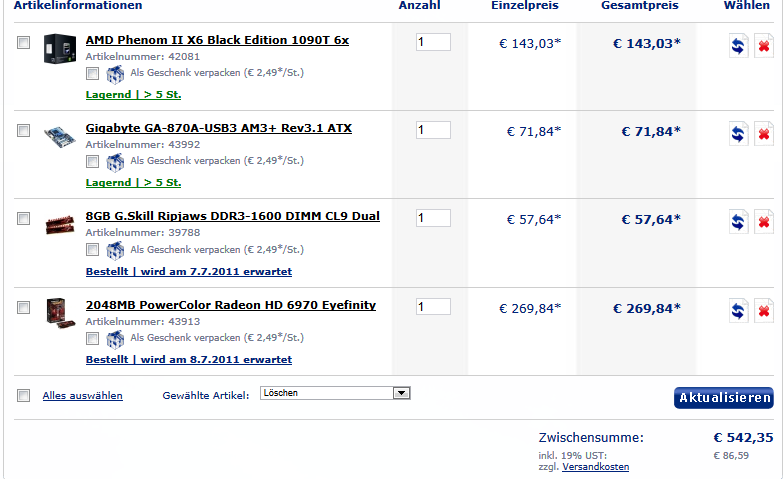This screenshot has height=479, width=783.
Task: Click Artikelnummer: 43992 text
Action: 143,145
